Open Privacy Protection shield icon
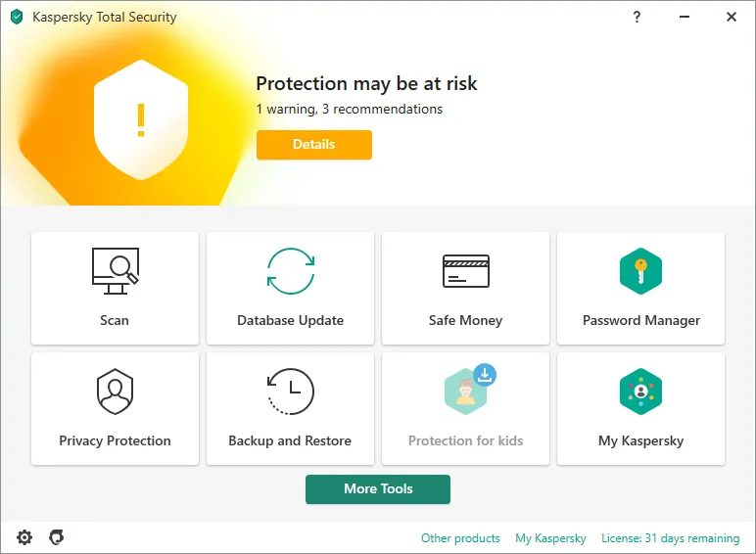The width and height of the screenshot is (756, 554). click(115, 392)
